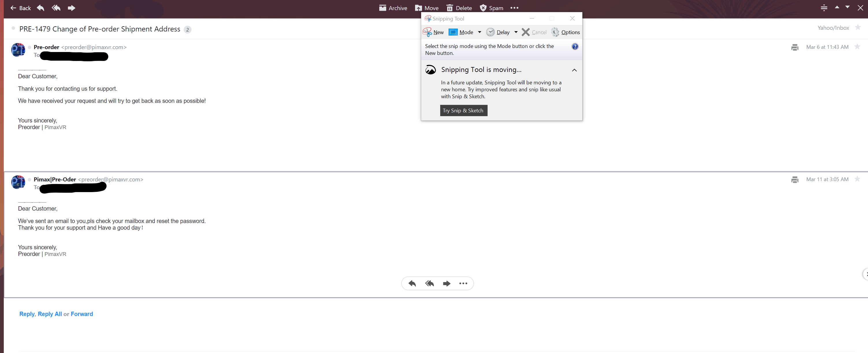Start a New snip in Snipping Tool
Image resolution: width=868 pixels, height=353 pixels.
[x=433, y=32]
